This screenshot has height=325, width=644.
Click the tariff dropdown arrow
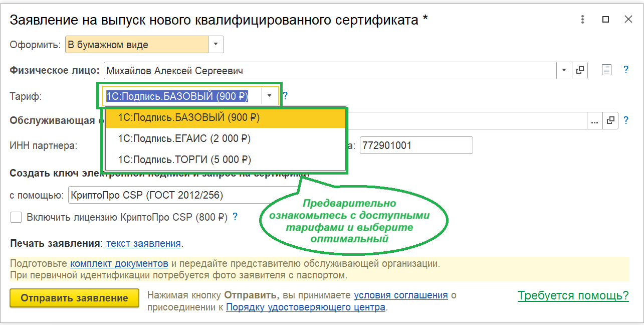click(x=270, y=96)
